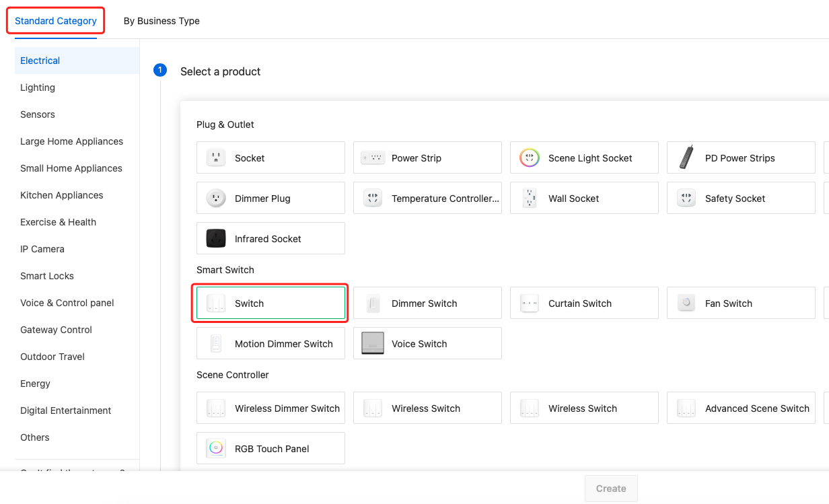The height and width of the screenshot is (504, 829).
Task: Open the Standard Category tab
Action: click(x=56, y=21)
